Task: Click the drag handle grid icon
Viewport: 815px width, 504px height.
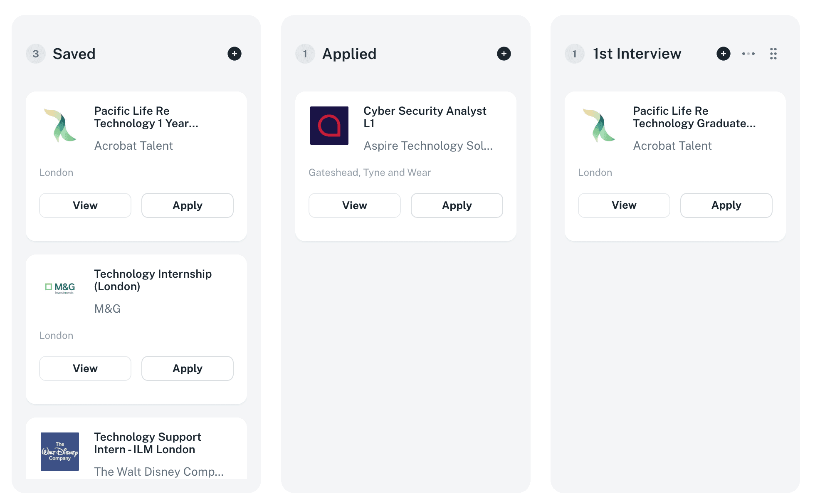Action: tap(773, 54)
